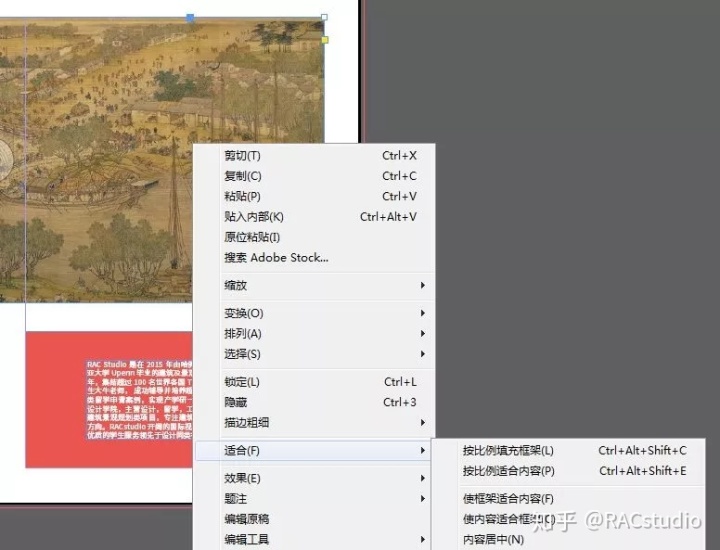Screen dimensions: 720x550
Task: Select 使框架适合内容(F) option
Action: click(568, 499)
